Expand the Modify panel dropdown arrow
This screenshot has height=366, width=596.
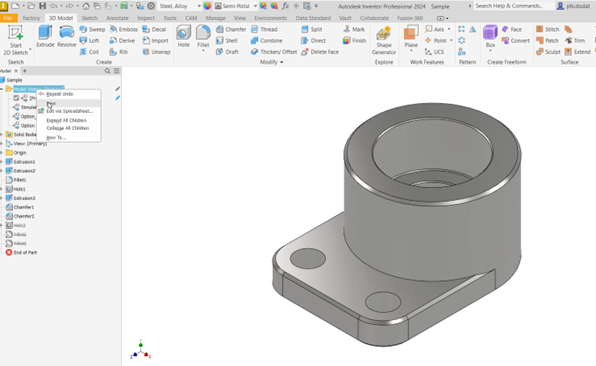[282, 62]
